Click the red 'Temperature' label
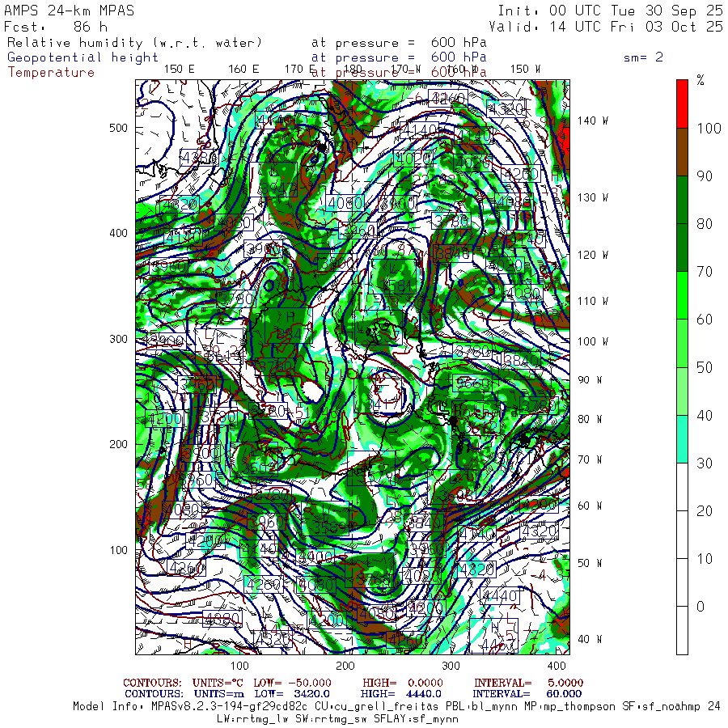728x728 pixels. [x=51, y=73]
